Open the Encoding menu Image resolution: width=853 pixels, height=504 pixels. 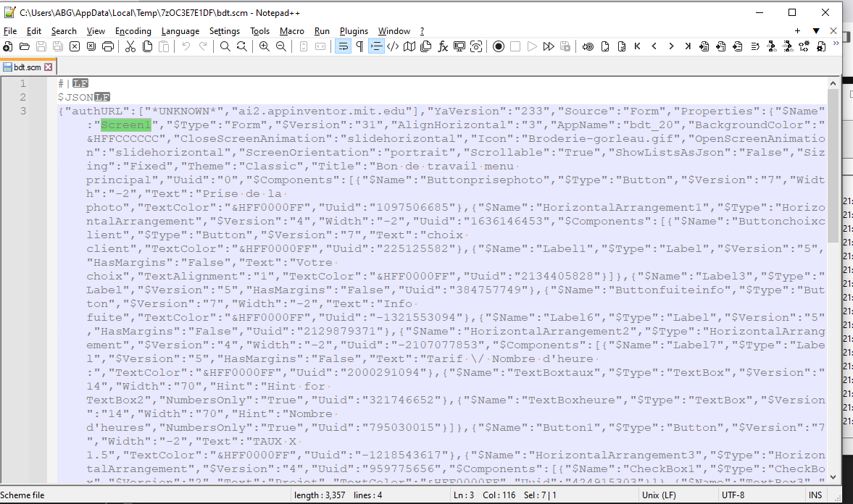[x=133, y=31]
